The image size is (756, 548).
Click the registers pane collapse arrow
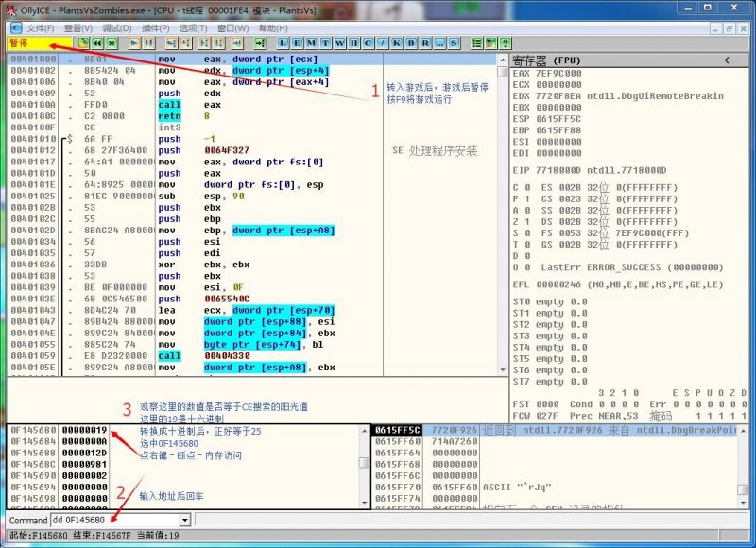click(727, 60)
